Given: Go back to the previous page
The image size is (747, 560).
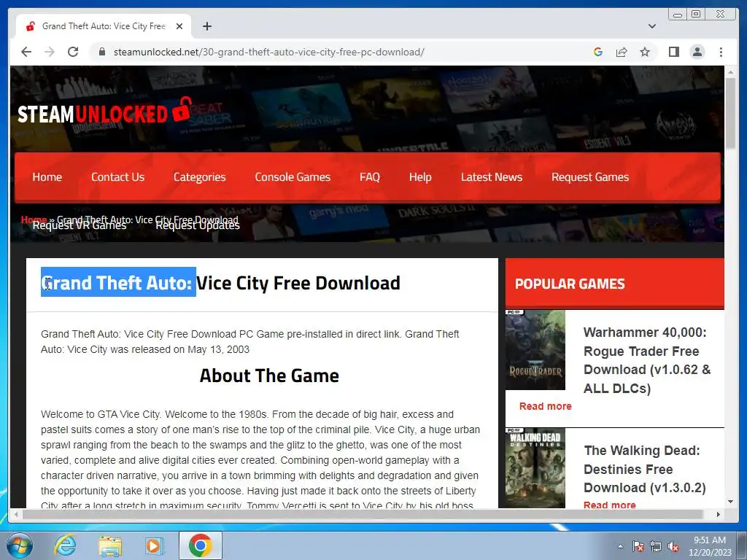Looking at the screenshot, I should pos(26,52).
